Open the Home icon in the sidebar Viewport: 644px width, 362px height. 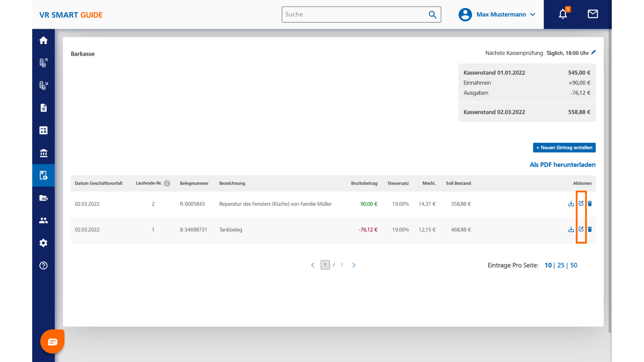tap(43, 40)
